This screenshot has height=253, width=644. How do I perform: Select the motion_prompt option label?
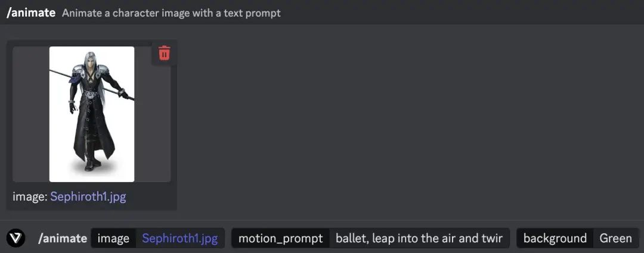point(280,238)
